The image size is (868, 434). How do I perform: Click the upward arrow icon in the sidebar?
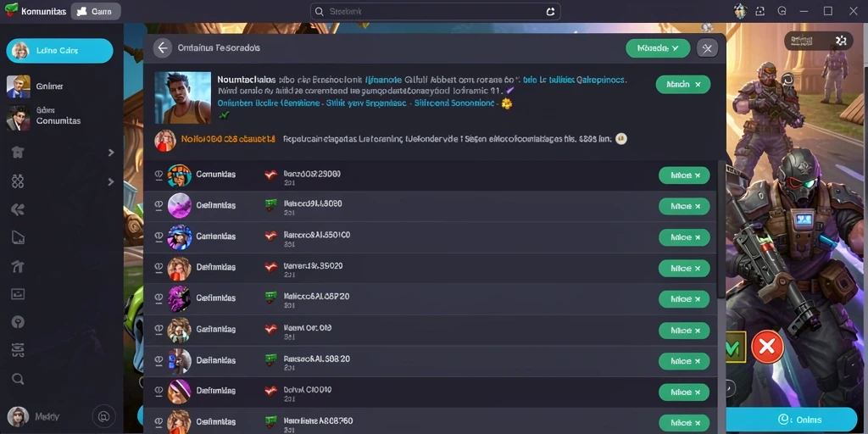click(x=18, y=266)
